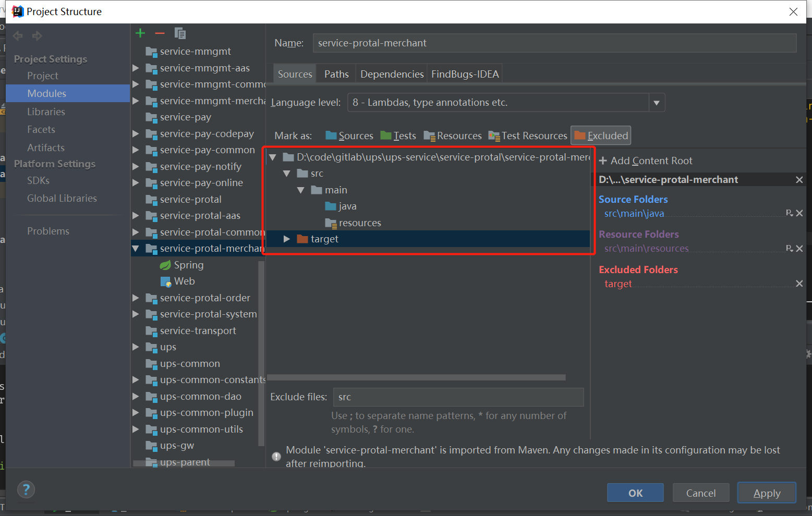Open the Language level dropdown
This screenshot has height=516, width=812.
[657, 103]
